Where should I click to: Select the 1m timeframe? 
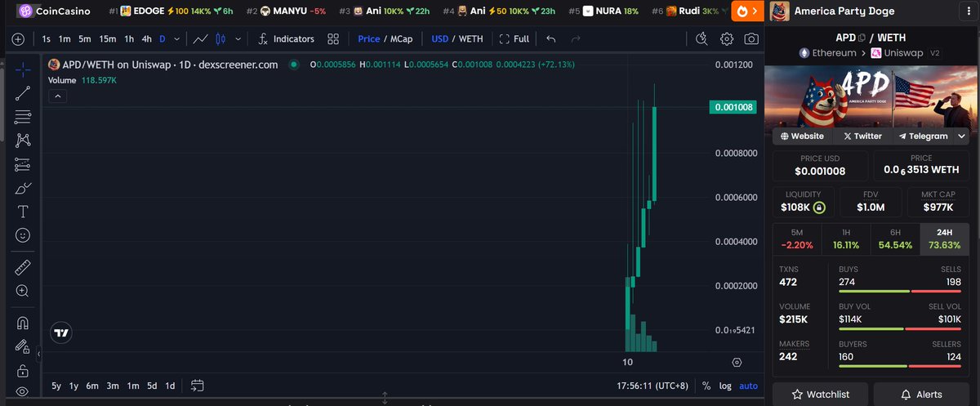(65, 38)
